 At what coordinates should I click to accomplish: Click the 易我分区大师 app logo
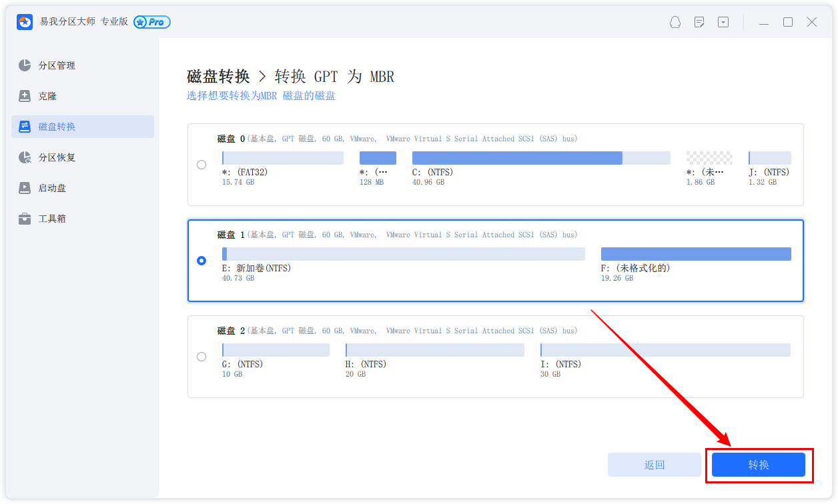point(25,22)
